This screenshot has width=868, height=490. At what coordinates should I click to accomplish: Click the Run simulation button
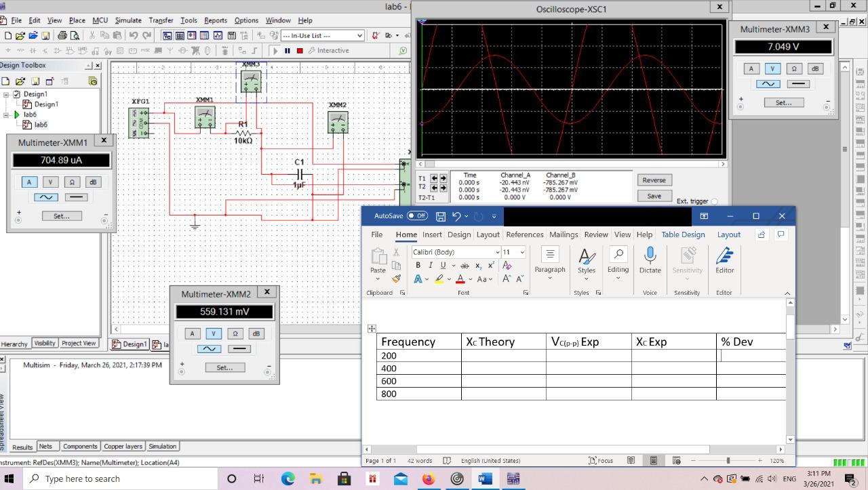tap(275, 50)
